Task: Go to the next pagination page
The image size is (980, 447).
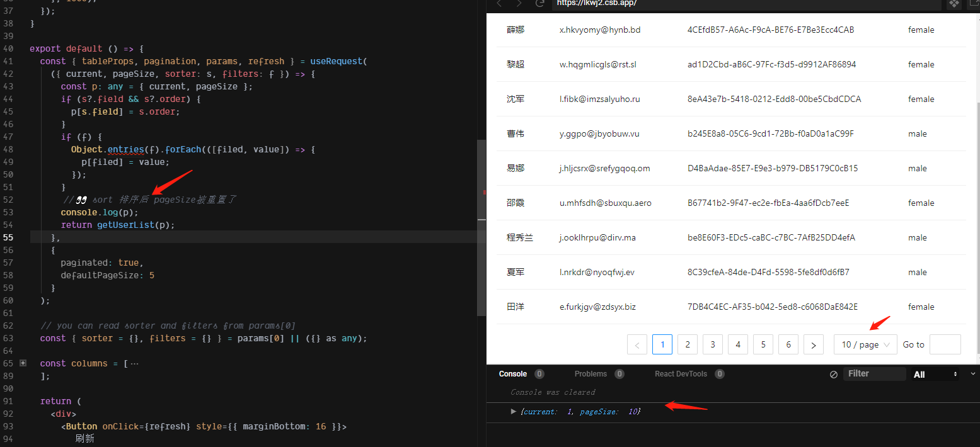Action: click(813, 344)
